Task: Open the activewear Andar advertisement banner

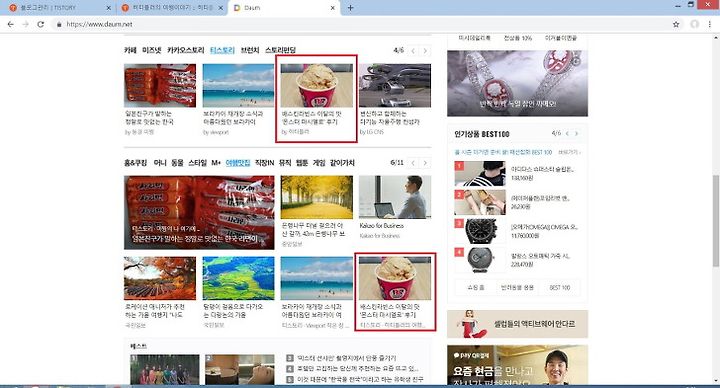Action: pyautogui.click(x=518, y=324)
